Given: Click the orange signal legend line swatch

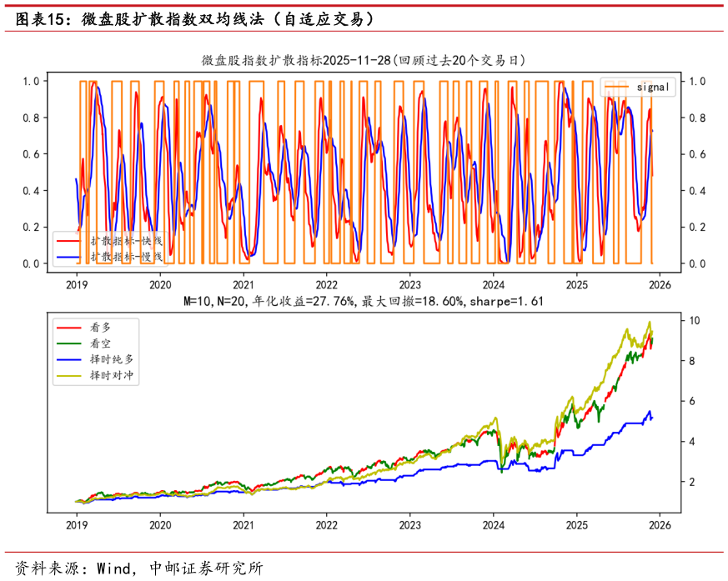Looking at the screenshot, I should (617, 87).
